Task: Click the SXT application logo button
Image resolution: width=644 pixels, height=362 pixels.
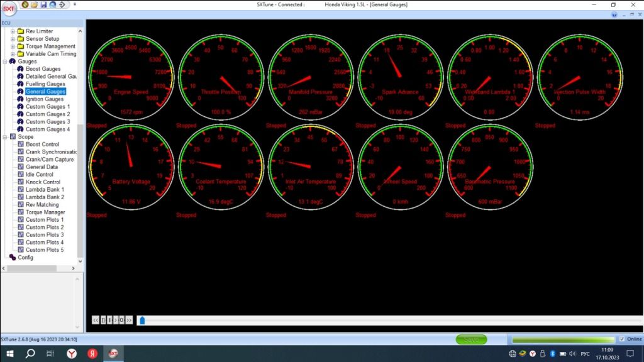Action: 9,9
